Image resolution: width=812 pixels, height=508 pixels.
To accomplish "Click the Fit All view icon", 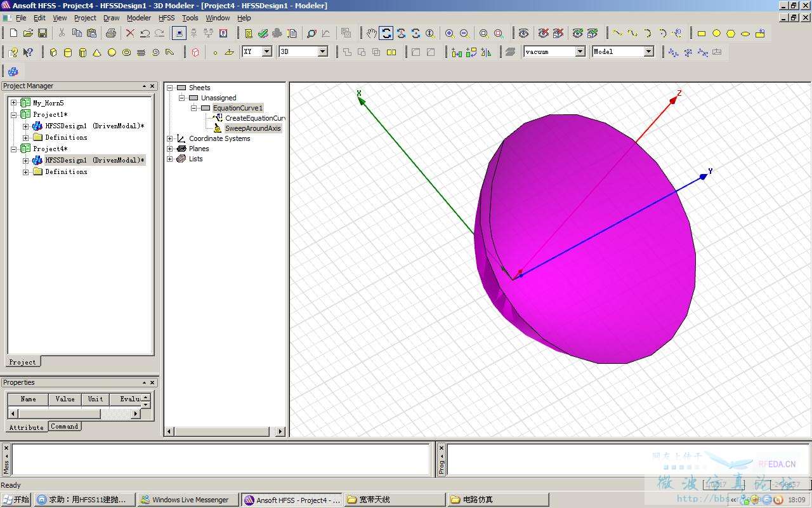I will tap(484, 33).
